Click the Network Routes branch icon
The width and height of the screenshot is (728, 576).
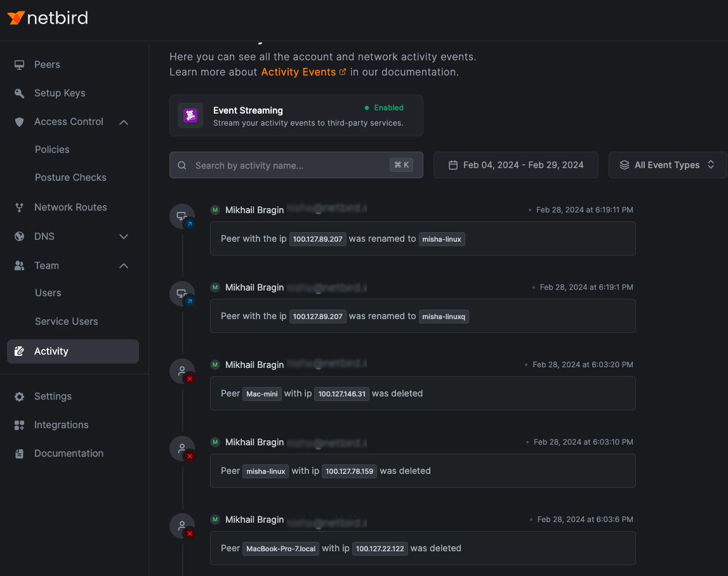20,207
